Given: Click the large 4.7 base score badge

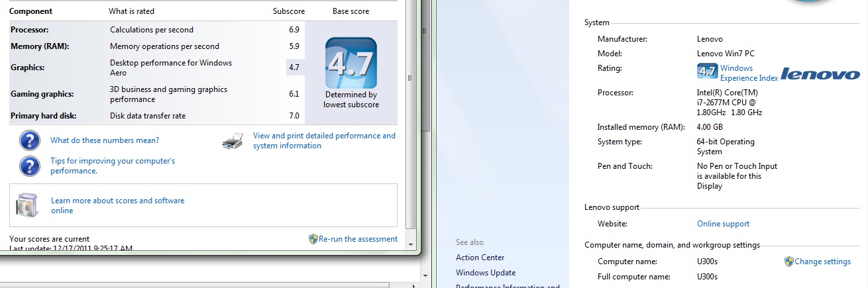Looking at the screenshot, I should coord(351,63).
